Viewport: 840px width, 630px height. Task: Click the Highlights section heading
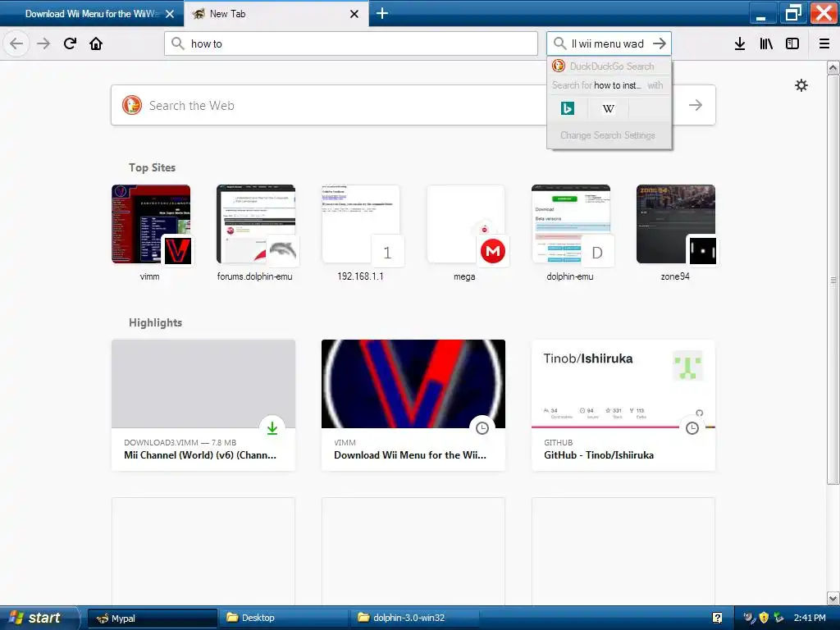click(155, 322)
